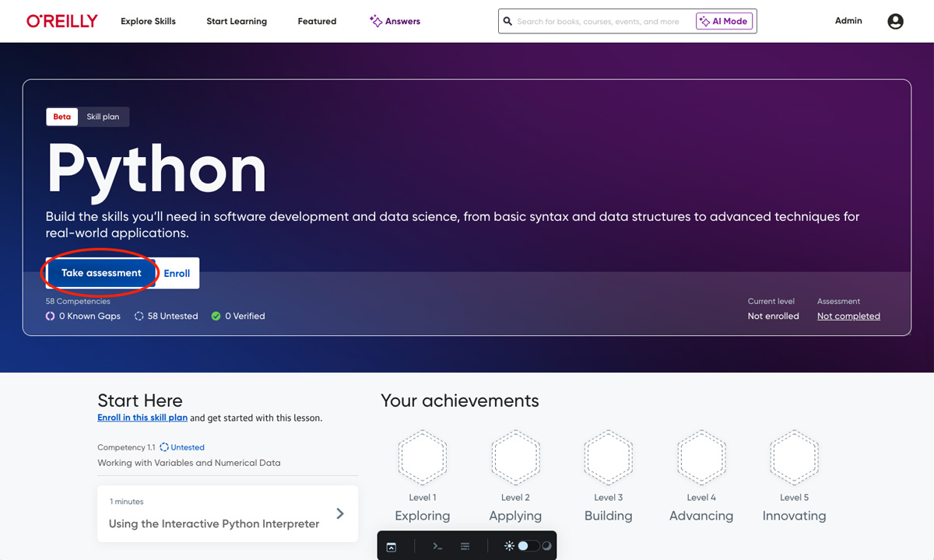Viewport: 934px width, 560px height.
Task: Open the list view icon in toolbar
Action: [465, 547]
